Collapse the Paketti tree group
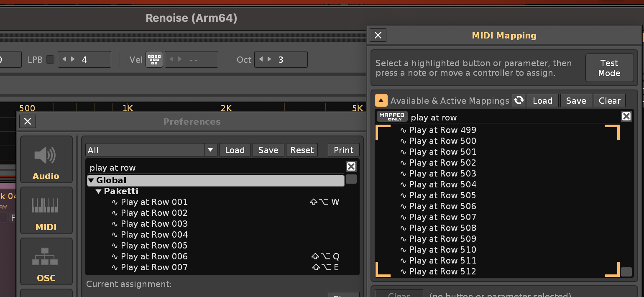644x297 pixels. coord(99,191)
